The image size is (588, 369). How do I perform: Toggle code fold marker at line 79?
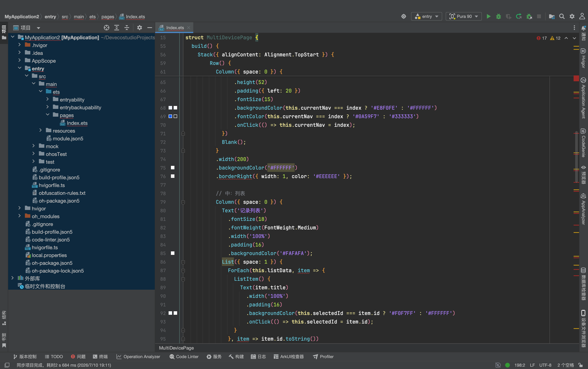(x=183, y=202)
